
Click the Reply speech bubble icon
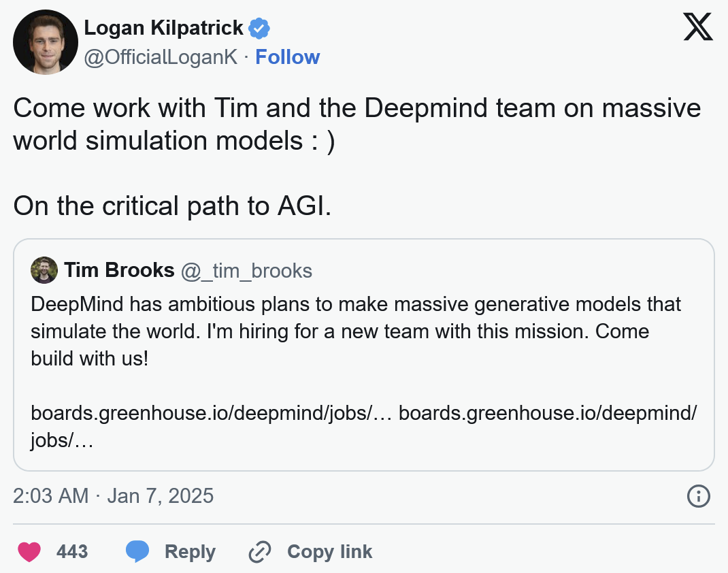click(x=137, y=551)
